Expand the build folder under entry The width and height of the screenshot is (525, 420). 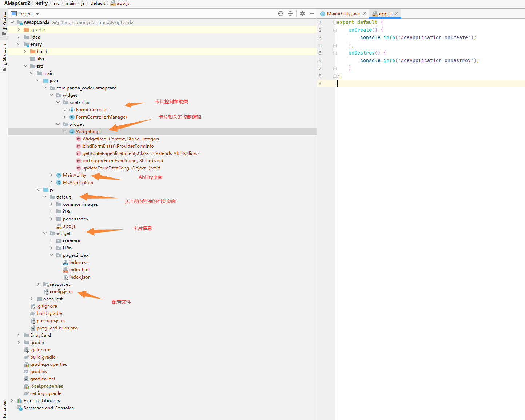coord(25,51)
